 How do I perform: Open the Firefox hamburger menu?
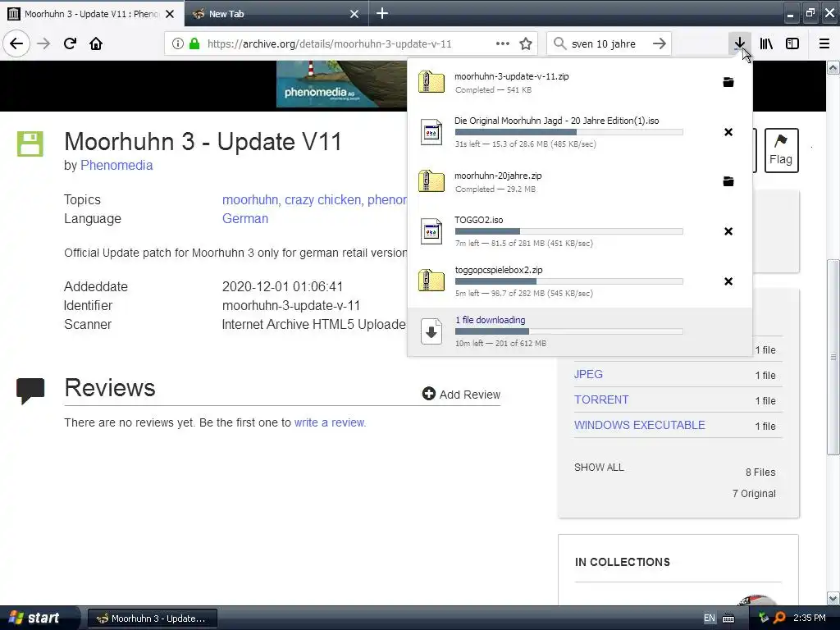coord(824,43)
